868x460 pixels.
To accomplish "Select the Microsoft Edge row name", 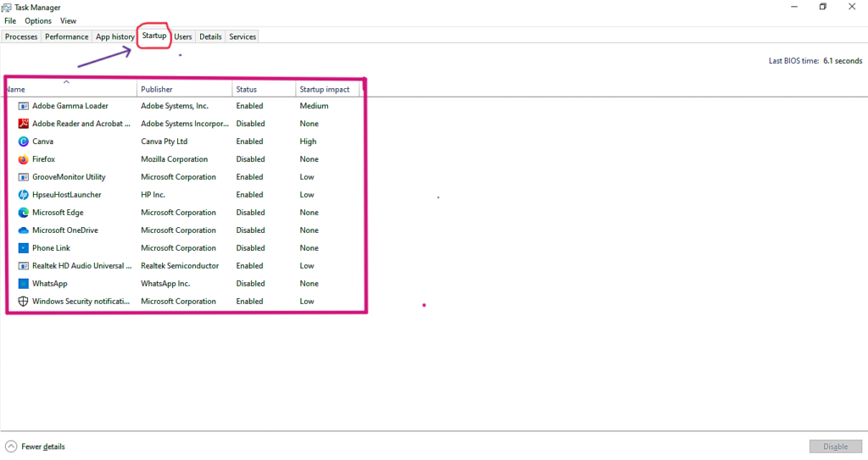I will 58,213.
